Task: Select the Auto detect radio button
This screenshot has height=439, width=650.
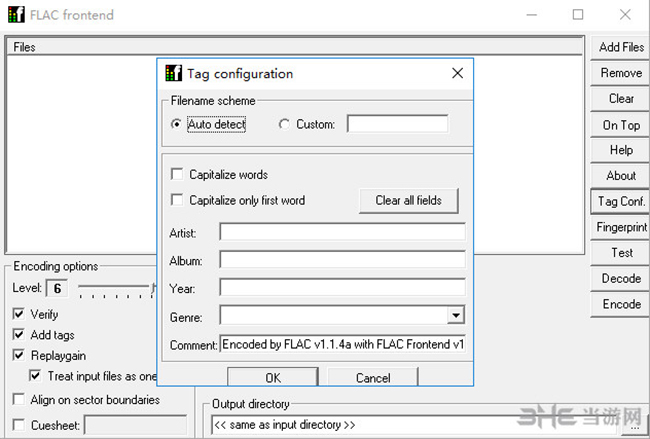Action: 176,124
